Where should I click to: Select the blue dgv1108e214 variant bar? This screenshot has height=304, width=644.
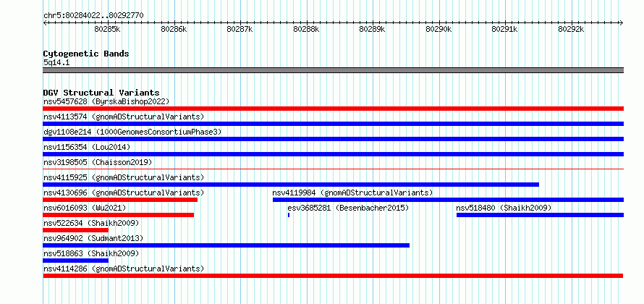(x=333, y=139)
